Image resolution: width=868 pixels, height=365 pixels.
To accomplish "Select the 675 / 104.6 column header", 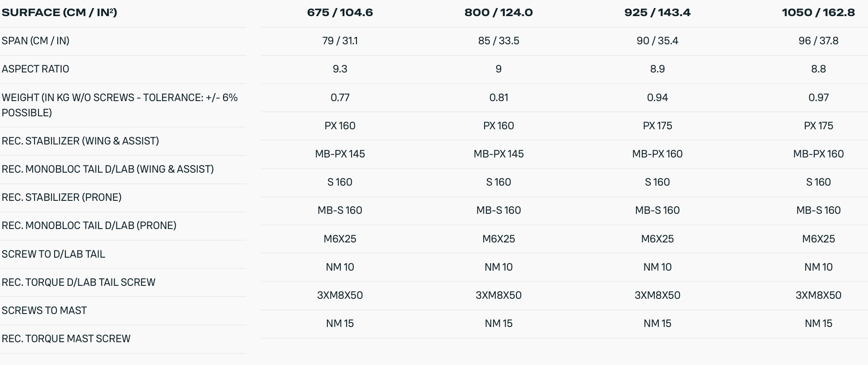I will tap(340, 13).
